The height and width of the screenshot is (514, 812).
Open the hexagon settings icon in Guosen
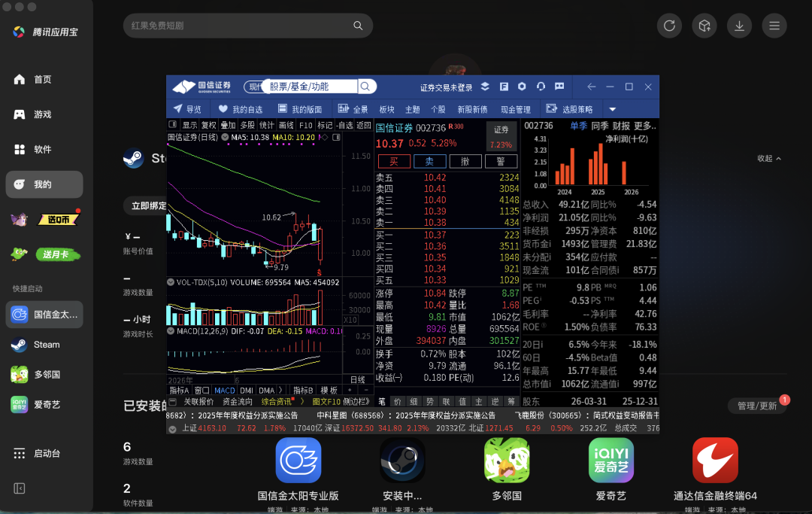coord(522,87)
